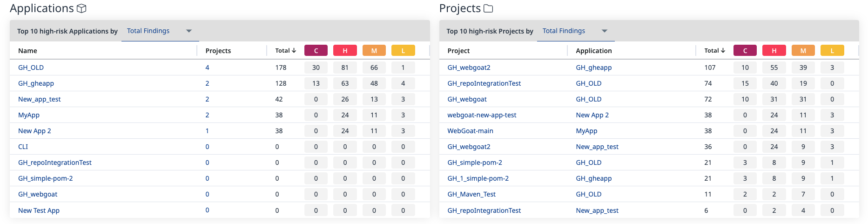The height and width of the screenshot is (224, 868).
Task: Click the High severity badge in Applications table
Action: pos(345,51)
